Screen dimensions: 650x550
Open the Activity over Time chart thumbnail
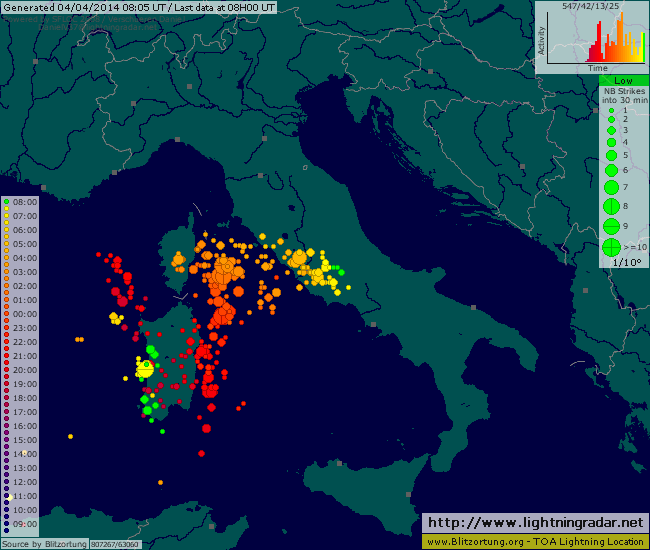click(592, 37)
